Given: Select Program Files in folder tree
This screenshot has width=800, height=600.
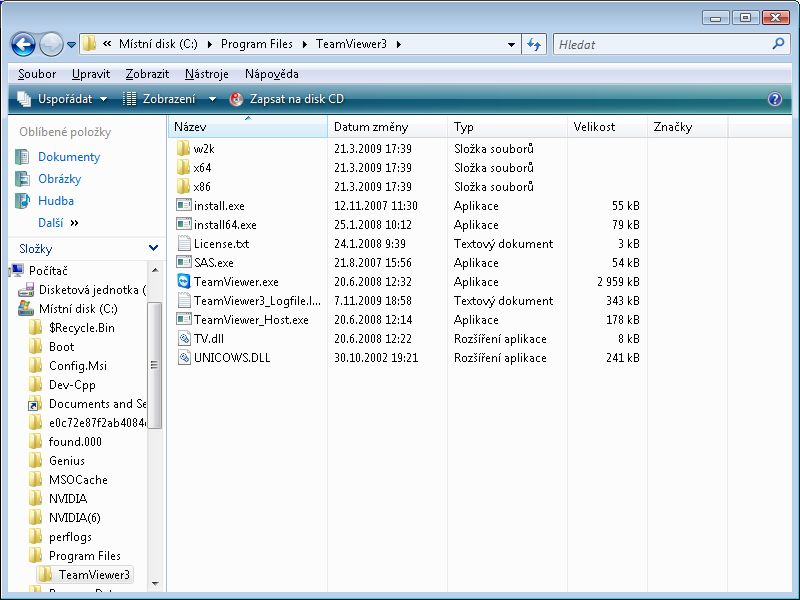Looking at the screenshot, I should [85, 556].
